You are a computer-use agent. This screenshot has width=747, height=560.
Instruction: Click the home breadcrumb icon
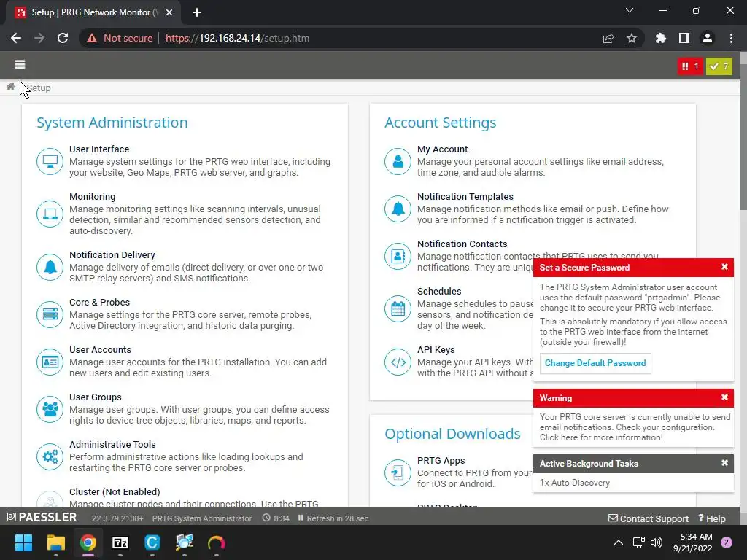point(10,87)
